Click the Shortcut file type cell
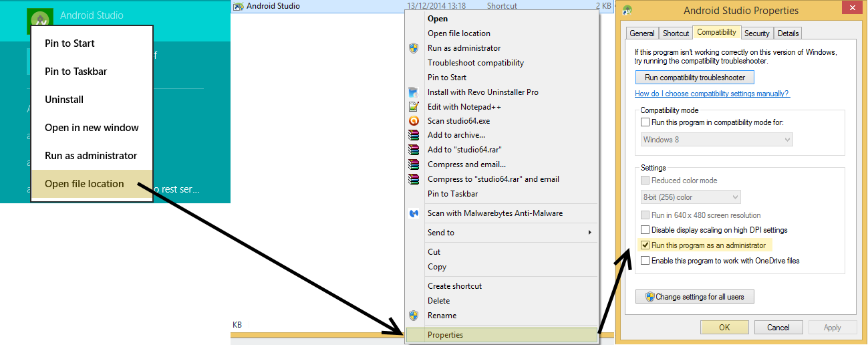This screenshot has height=345, width=868. 502,6
